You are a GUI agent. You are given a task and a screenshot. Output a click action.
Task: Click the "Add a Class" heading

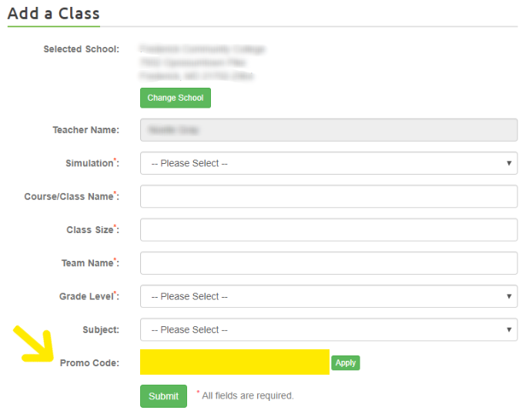(53, 13)
